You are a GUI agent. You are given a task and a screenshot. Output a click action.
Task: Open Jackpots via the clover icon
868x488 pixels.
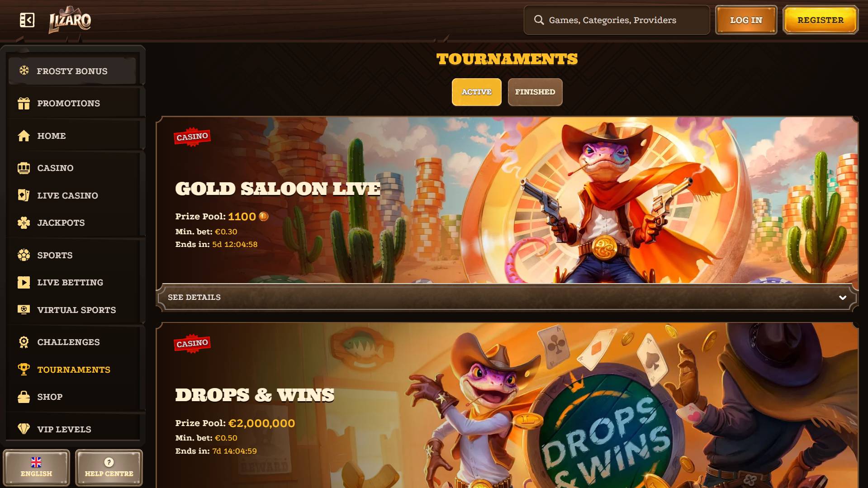24,223
